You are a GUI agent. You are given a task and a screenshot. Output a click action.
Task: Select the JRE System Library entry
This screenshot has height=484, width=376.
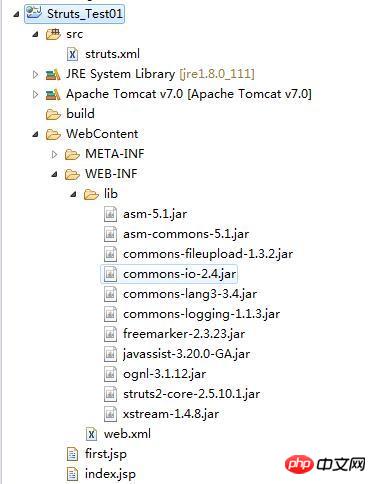click(160, 74)
